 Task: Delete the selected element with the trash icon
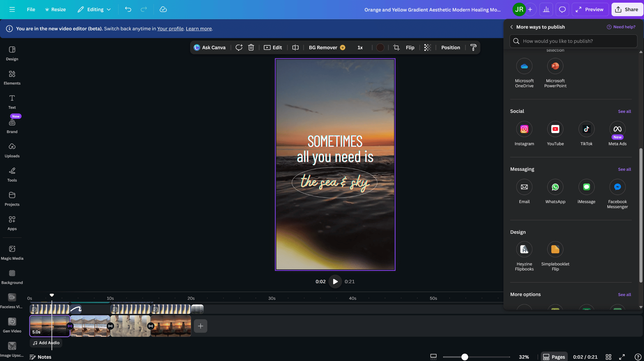point(251,47)
